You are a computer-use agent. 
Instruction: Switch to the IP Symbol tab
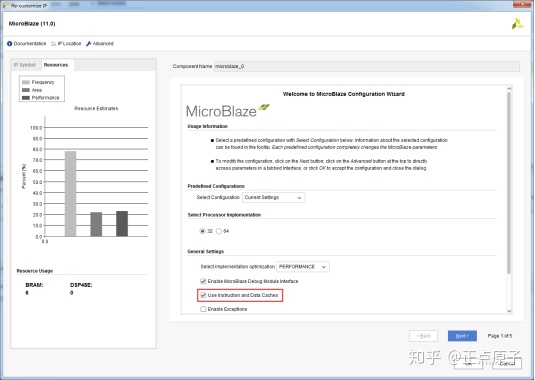[25, 65]
